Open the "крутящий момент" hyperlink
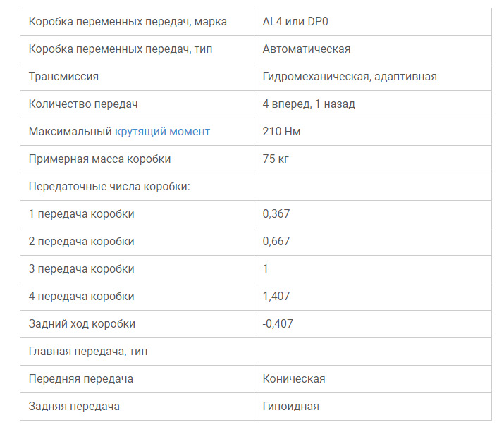The width and height of the screenshot is (504, 434). [162, 132]
